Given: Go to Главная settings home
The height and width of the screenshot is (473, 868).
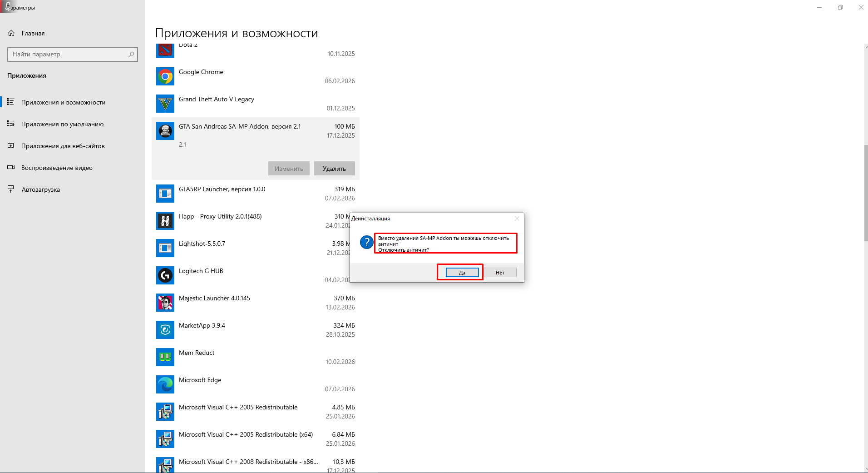Looking at the screenshot, I should [33, 33].
